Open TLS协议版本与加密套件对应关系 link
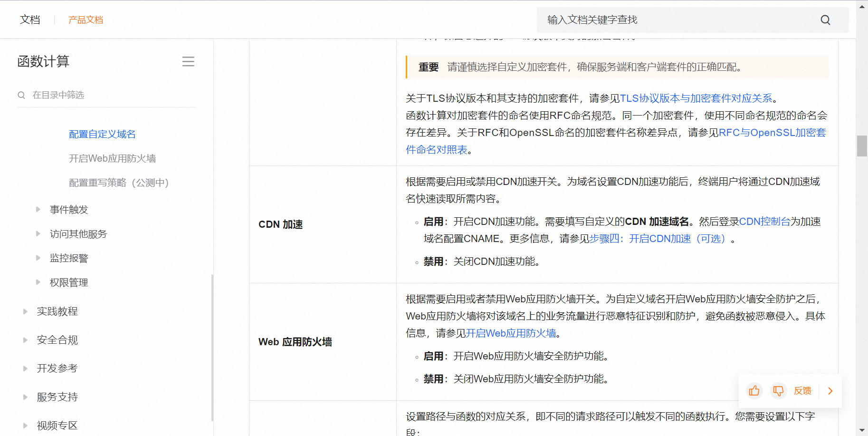The height and width of the screenshot is (436, 868). pos(696,98)
